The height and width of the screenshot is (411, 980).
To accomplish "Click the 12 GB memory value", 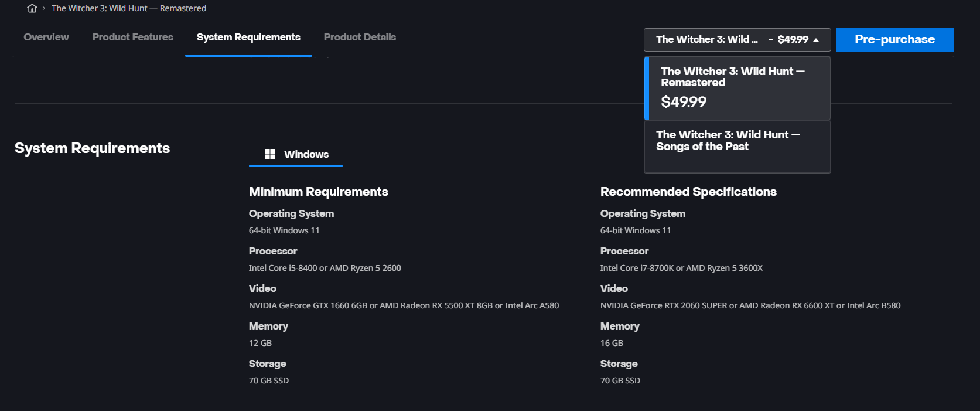I will 260,343.
